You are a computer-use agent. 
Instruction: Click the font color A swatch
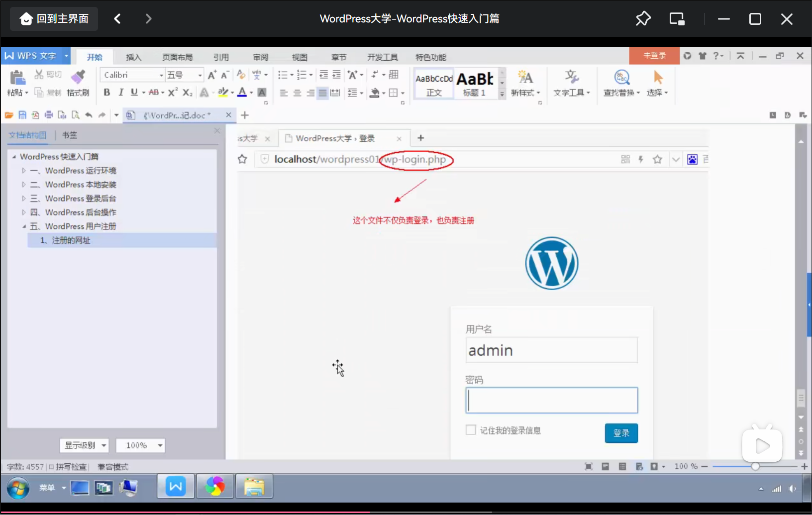point(242,92)
